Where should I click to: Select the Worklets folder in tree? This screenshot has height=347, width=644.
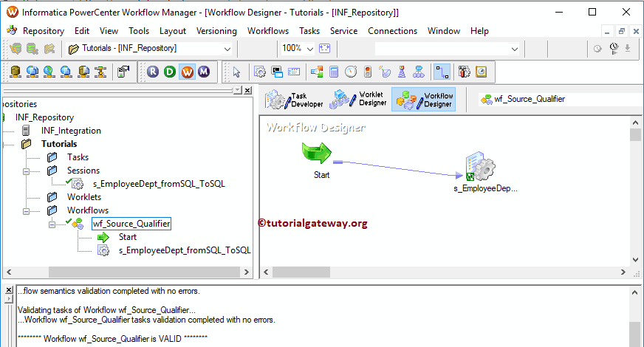83,197
